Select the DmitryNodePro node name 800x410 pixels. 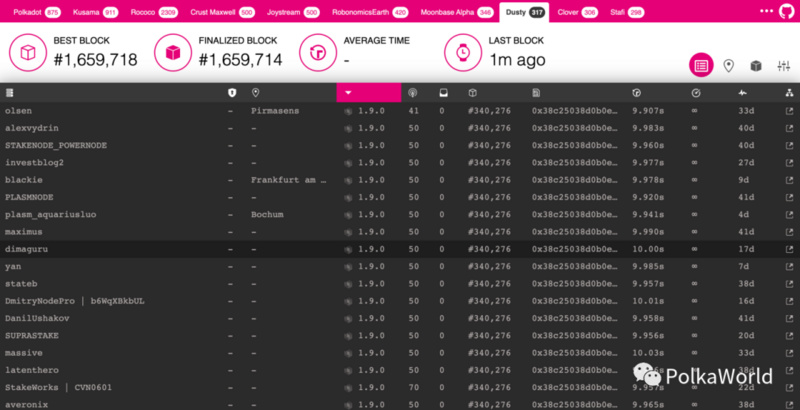74,301
